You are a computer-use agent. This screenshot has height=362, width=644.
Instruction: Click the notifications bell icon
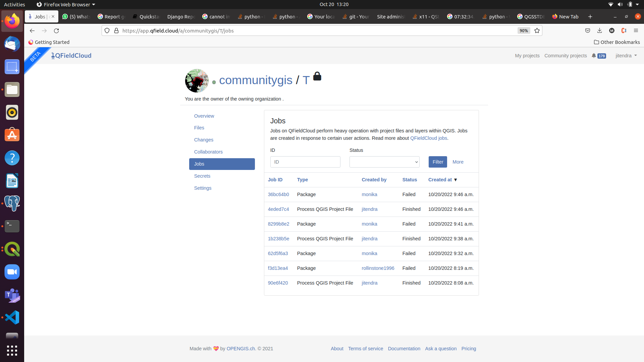[594, 56]
